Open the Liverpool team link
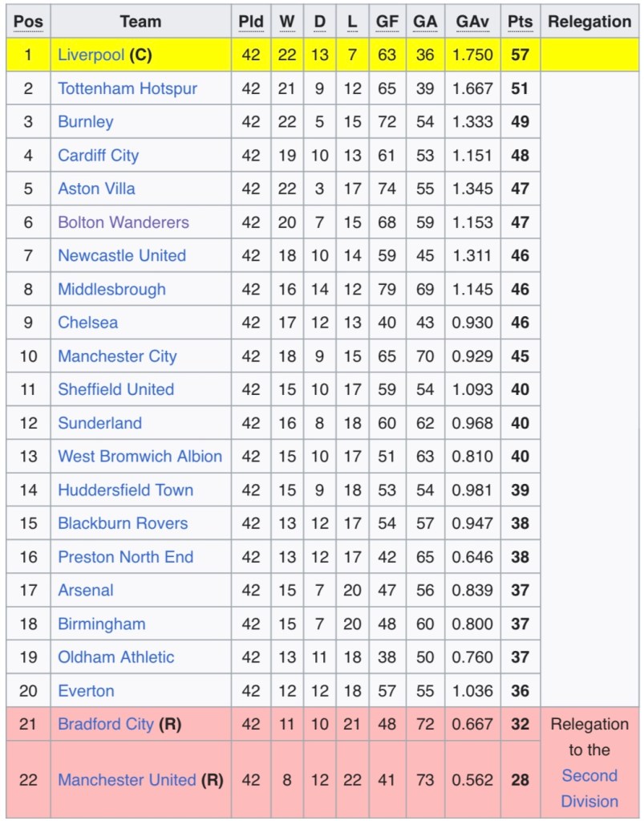Viewport: 644px width, 821px height. pyautogui.click(x=91, y=55)
